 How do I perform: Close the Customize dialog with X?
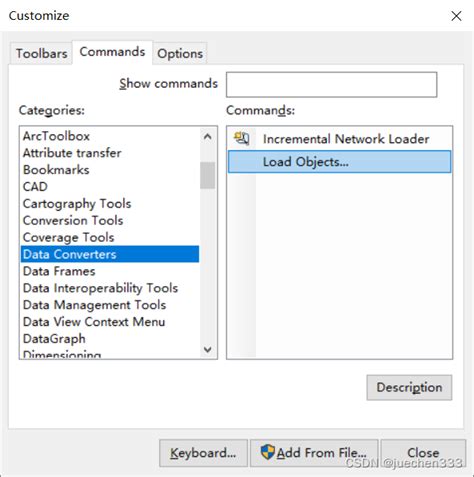(456, 16)
